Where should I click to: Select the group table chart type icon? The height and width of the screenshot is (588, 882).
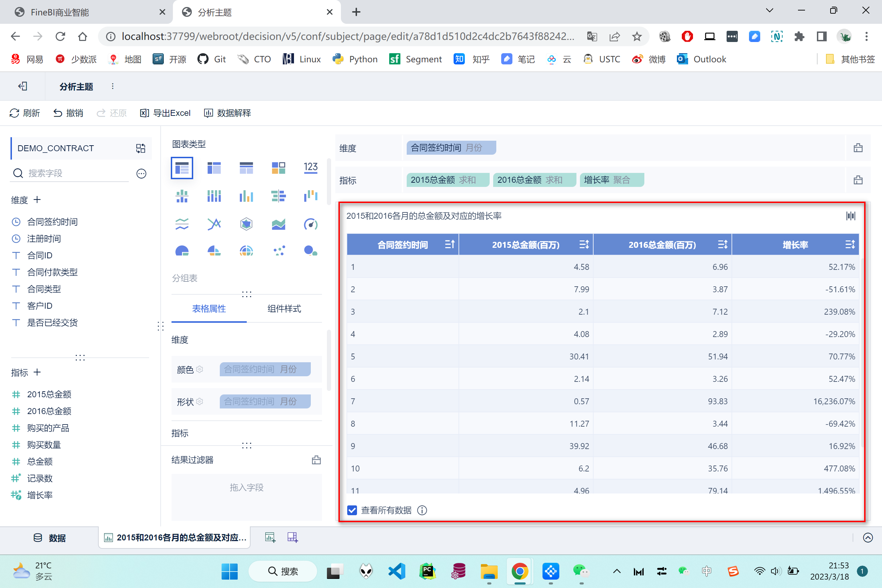tap(182, 168)
